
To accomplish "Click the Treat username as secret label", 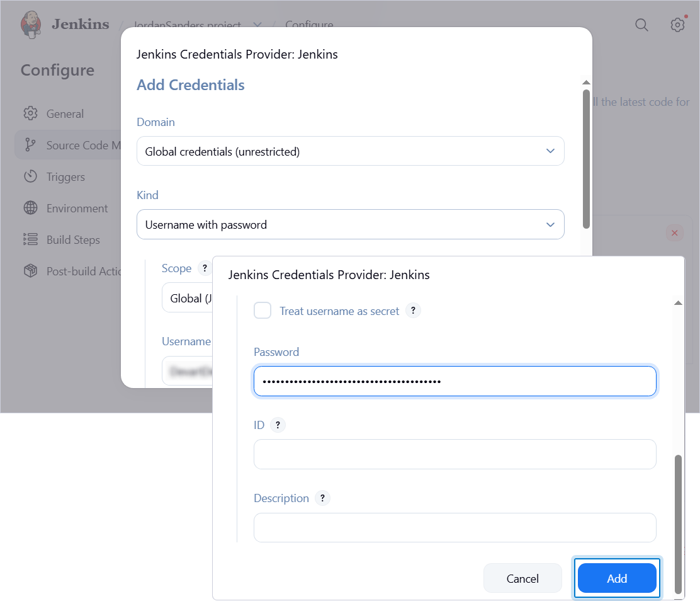I will point(339,311).
